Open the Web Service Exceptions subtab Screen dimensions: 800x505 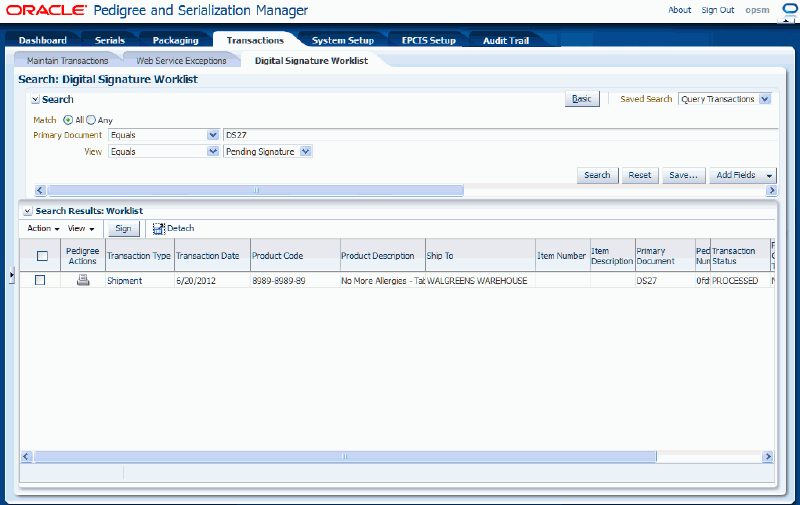pos(181,61)
